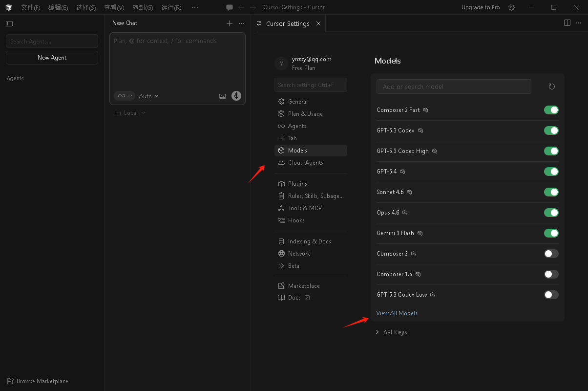Open chat panel more options ellipsis
The image size is (588, 391).
241,23
